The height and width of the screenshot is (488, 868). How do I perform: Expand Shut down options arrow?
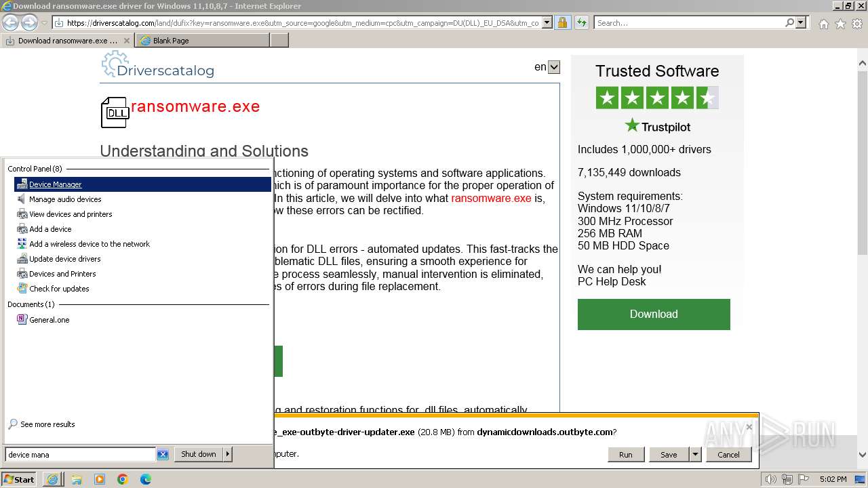tap(228, 454)
